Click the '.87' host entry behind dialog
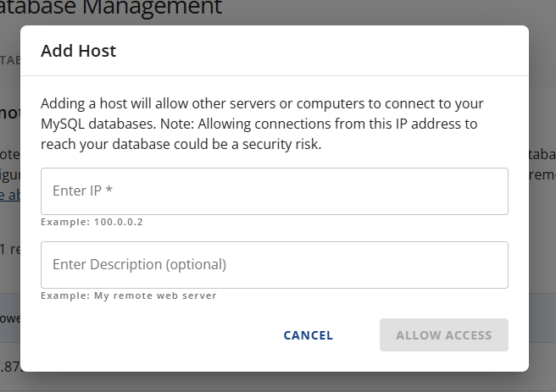 (x=9, y=367)
